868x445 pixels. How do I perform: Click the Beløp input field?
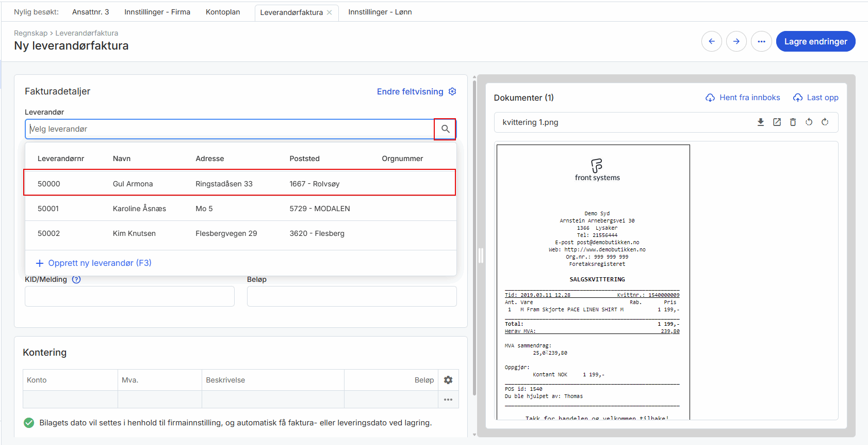pyautogui.click(x=352, y=296)
